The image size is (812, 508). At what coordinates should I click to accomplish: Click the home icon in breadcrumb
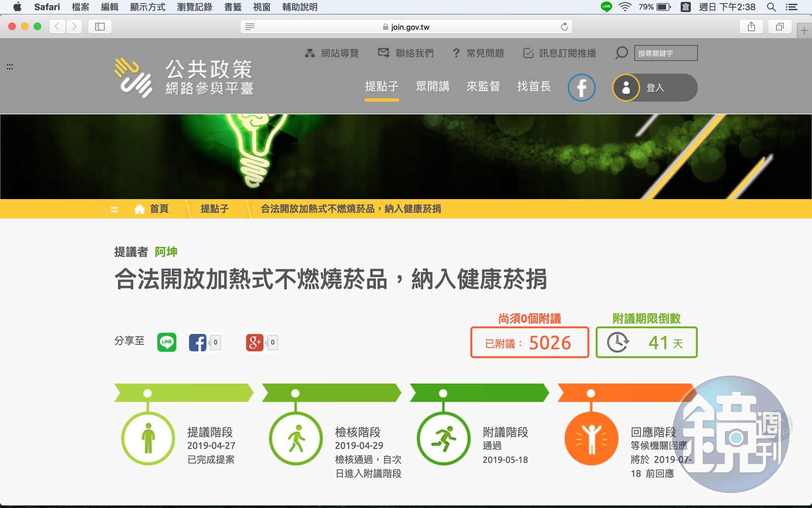tap(140, 209)
